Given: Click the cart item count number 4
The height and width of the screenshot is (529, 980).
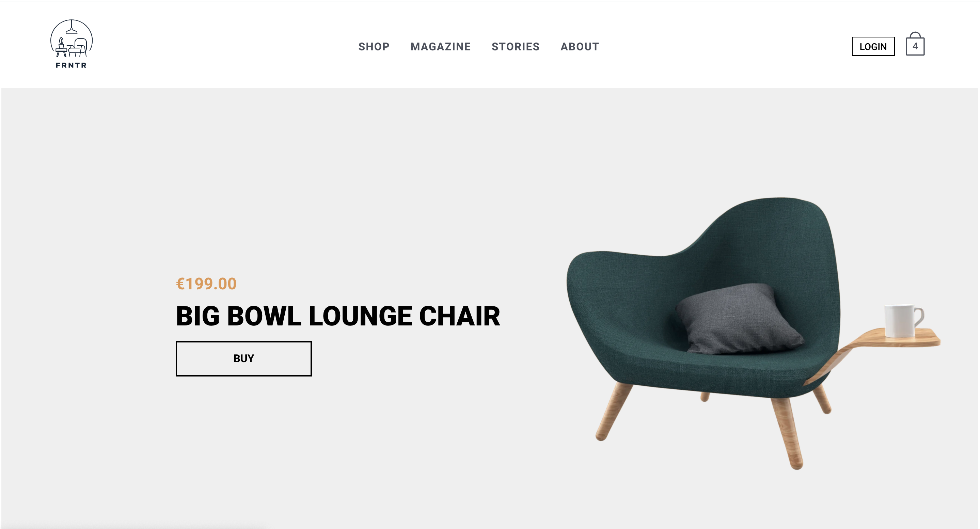Looking at the screenshot, I should [915, 46].
